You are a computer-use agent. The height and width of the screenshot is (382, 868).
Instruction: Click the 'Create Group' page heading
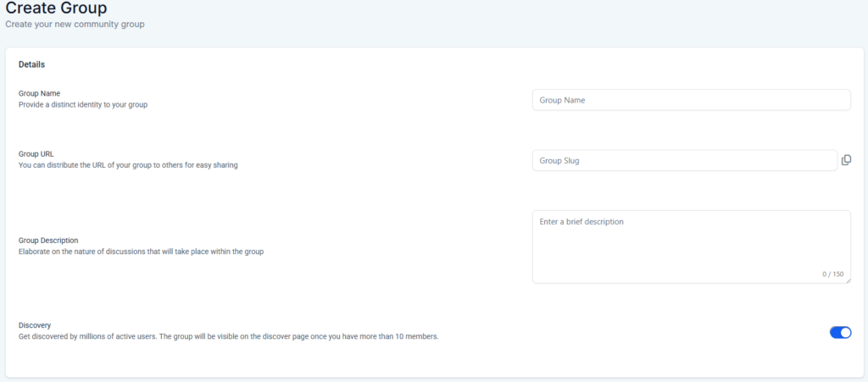(x=56, y=8)
